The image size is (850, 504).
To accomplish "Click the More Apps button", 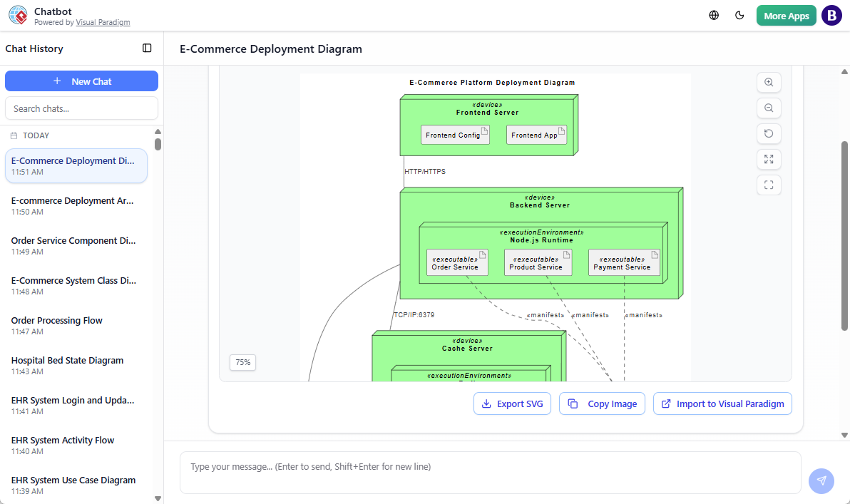I will [x=786, y=14].
